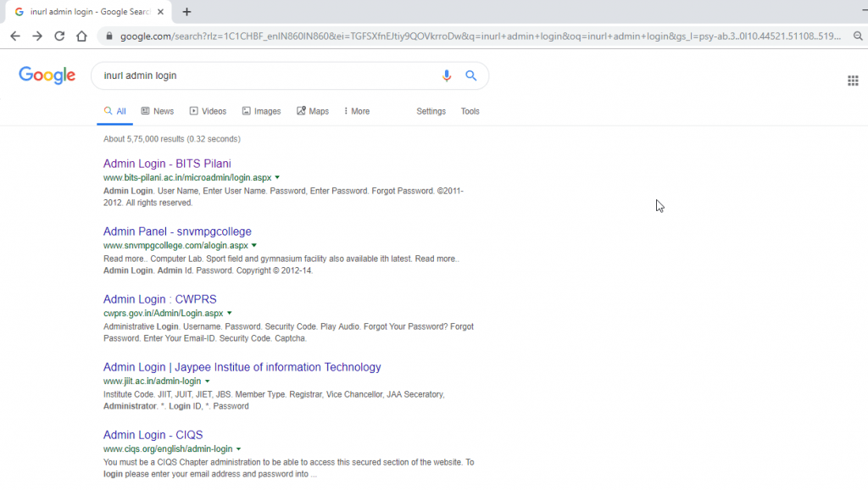The width and height of the screenshot is (868, 490).
Task: Open search Settings
Action: [x=431, y=111]
